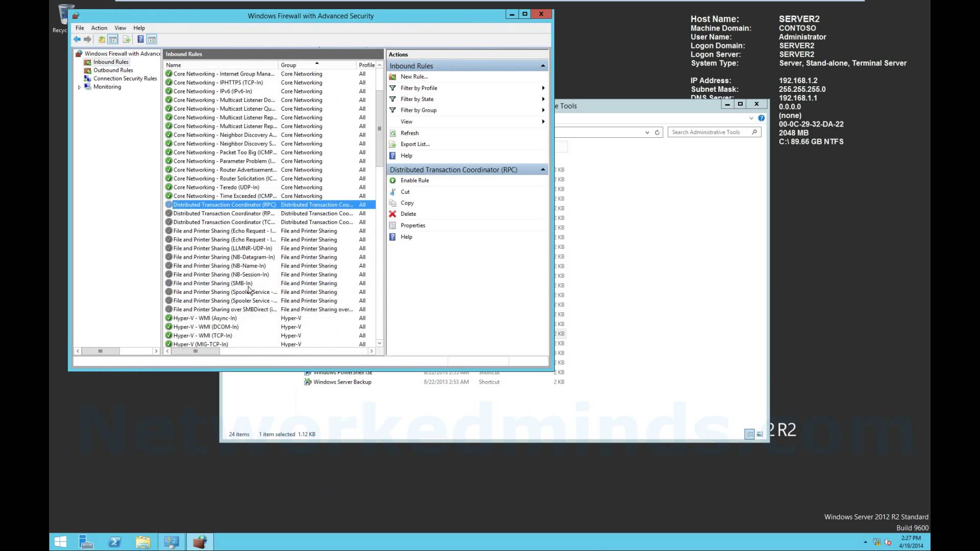Show hidden tray icons arrow
Viewport: 980px width, 551px height.
pos(865,542)
